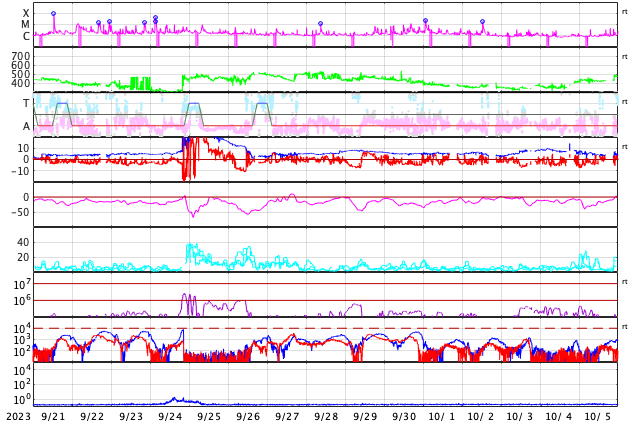Click the 0 tick on the magenta Dst panel
The height and width of the screenshot is (424, 634).
(x=26, y=197)
